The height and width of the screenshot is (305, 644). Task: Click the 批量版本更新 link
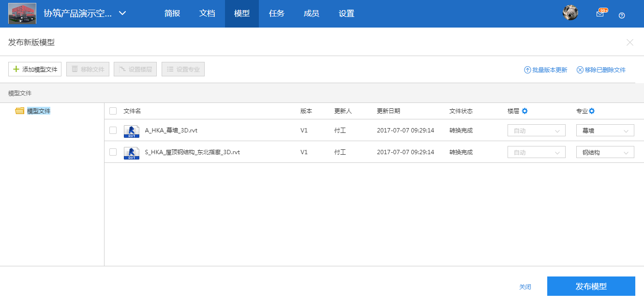click(x=545, y=70)
